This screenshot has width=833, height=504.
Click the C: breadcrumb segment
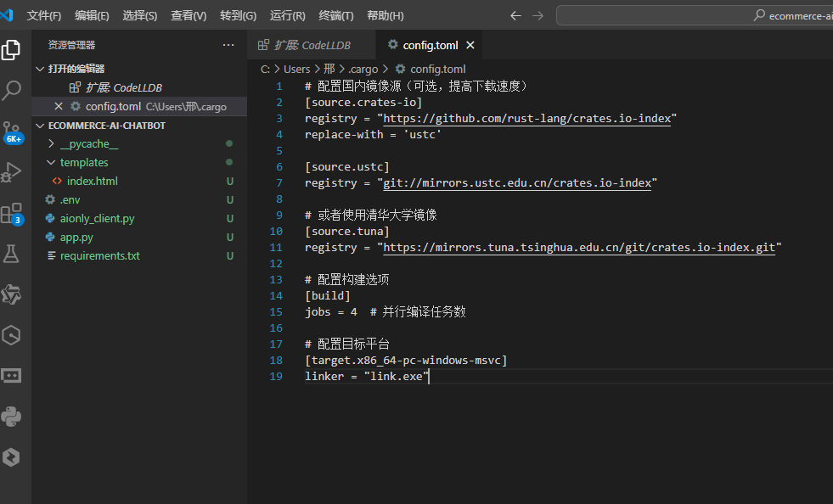click(x=265, y=69)
